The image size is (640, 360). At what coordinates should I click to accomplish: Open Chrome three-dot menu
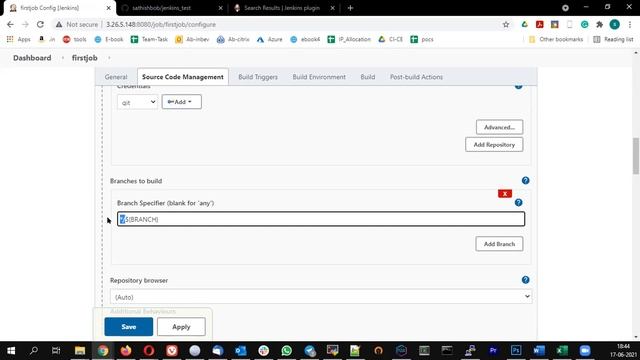(x=630, y=24)
